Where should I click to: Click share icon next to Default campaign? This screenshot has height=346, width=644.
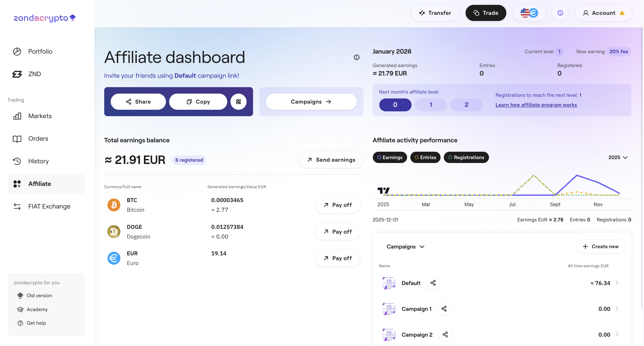[x=433, y=283]
